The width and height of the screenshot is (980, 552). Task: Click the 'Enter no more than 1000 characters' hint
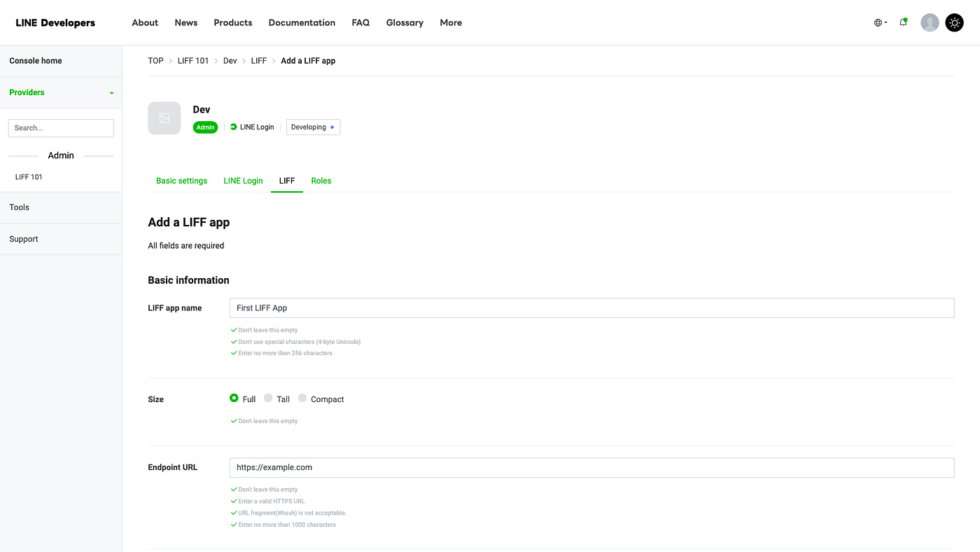click(x=287, y=525)
